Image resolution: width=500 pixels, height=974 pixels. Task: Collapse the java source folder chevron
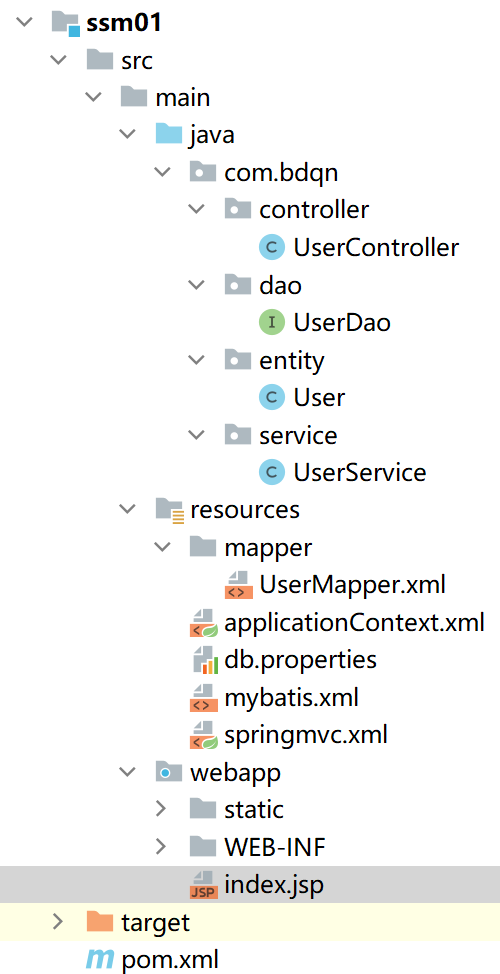pyautogui.click(x=129, y=135)
